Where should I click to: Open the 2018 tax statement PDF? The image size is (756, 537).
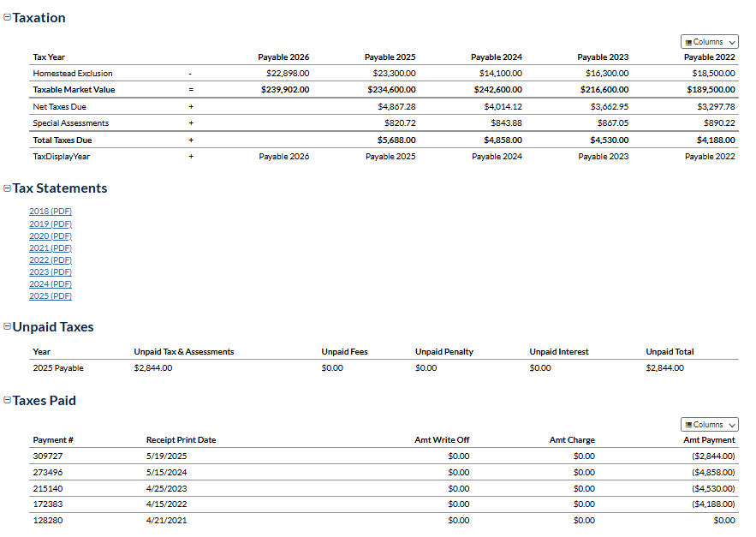coord(51,212)
